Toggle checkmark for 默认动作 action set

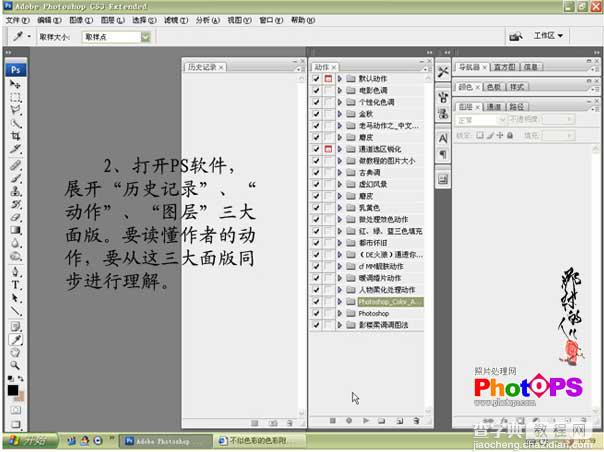(316, 79)
